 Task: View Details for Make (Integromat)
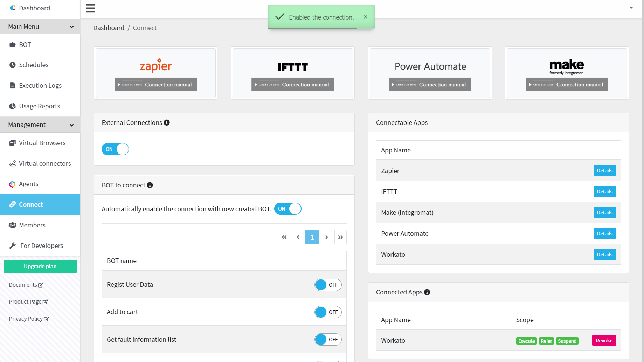click(x=604, y=213)
